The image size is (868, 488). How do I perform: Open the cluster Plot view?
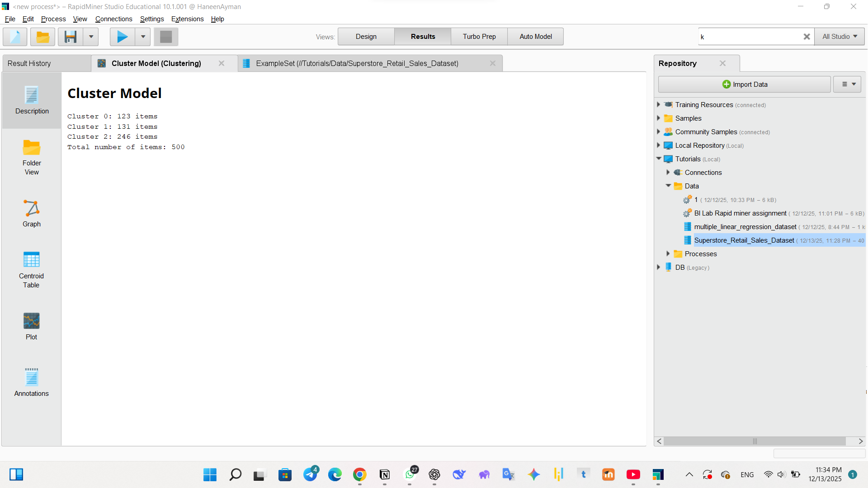click(32, 327)
